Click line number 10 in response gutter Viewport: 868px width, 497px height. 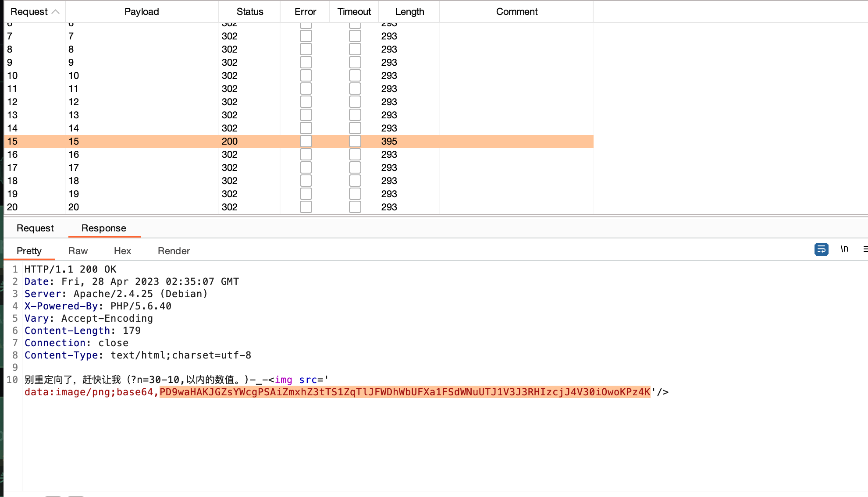12,380
